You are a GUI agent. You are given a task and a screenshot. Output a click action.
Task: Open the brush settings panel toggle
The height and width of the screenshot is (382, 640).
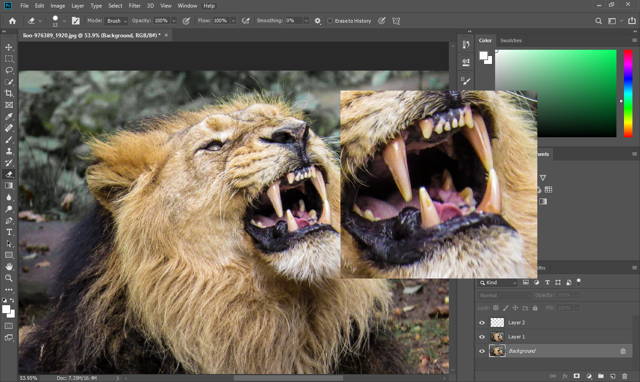click(76, 21)
